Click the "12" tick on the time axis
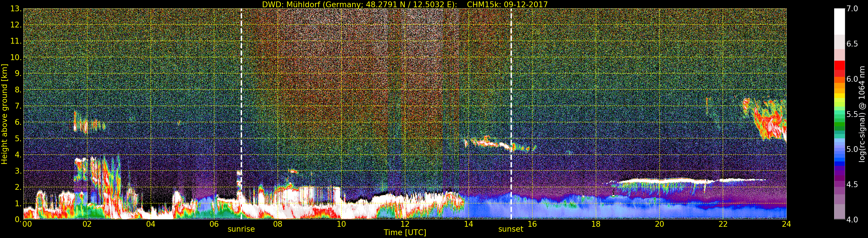Viewport: 868px width, 238px height. (405, 224)
